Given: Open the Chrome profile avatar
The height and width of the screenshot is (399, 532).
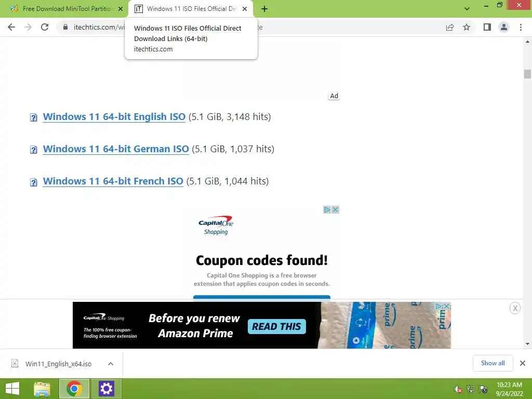Looking at the screenshot, I should coord(504,27).
